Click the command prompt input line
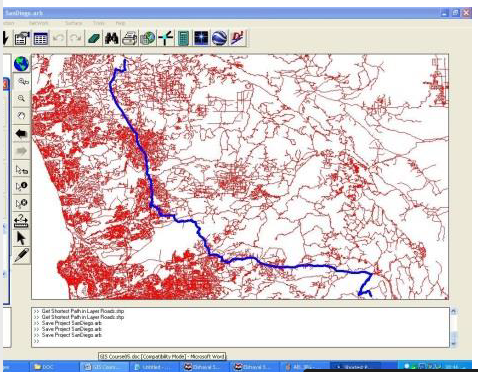This screenshot has width=478, height=372. [x=240, y=341]
